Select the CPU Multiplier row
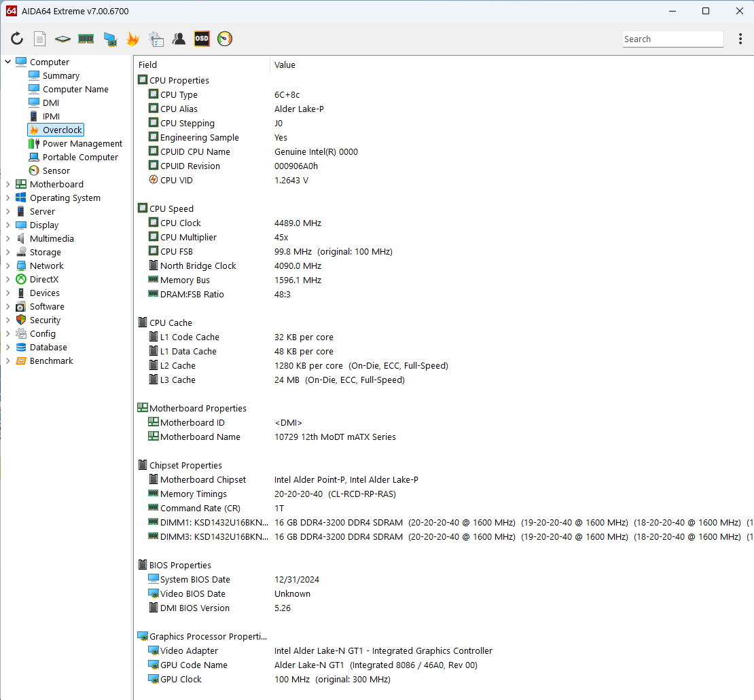754x700 pixels. pos(444,237)
